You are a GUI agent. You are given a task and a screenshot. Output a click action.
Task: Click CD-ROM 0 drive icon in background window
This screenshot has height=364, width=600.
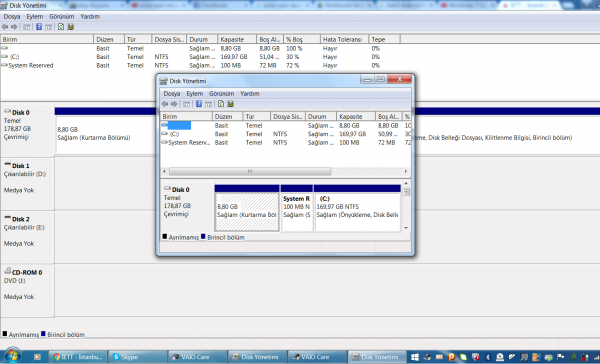7,271
